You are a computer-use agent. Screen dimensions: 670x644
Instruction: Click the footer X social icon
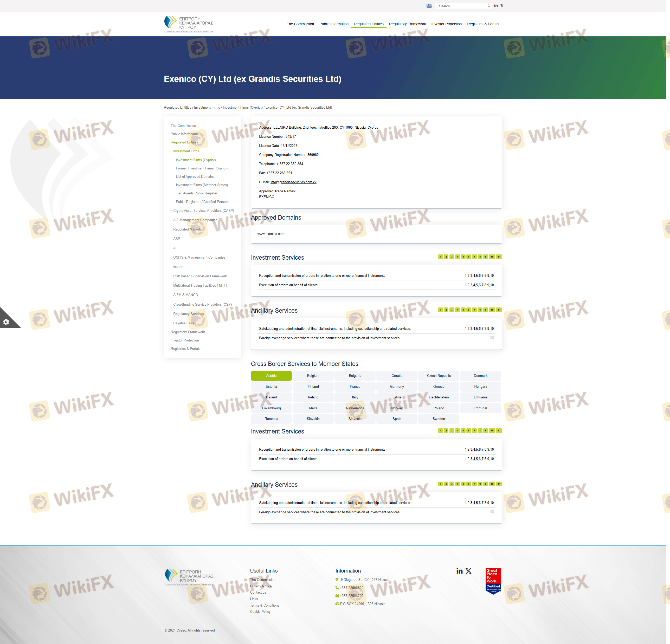click(x=468, y=571)
